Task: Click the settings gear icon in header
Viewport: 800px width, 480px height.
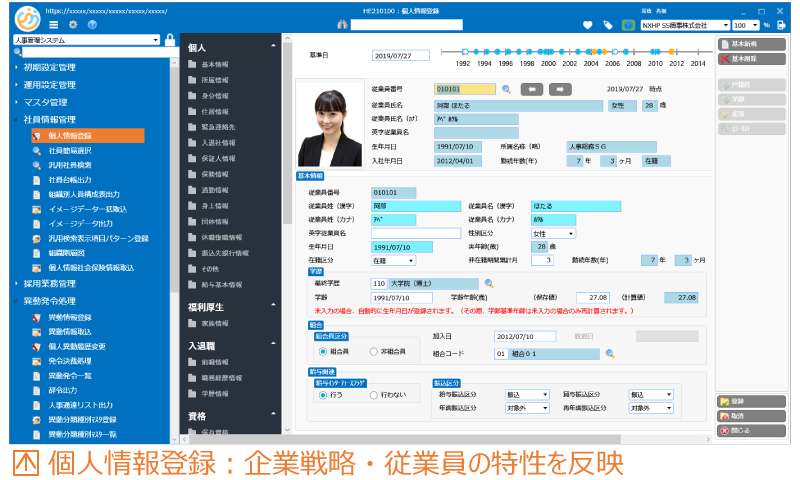Action: pyautogui.click(x=73, y=24)
